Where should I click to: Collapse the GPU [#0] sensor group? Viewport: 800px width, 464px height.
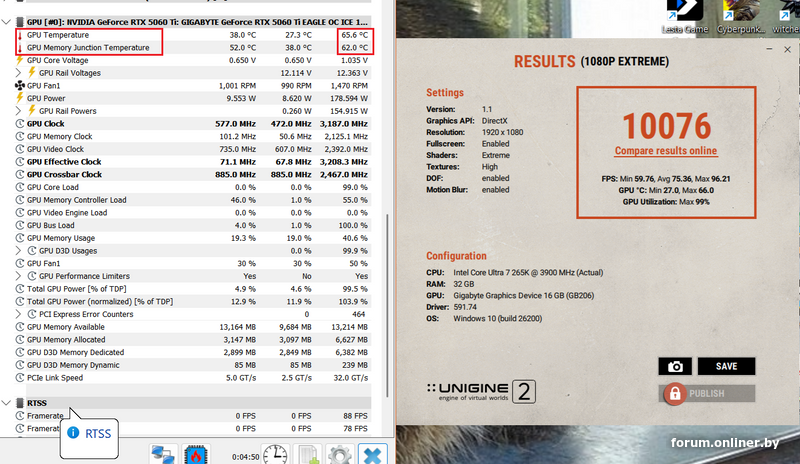point(6,22)
